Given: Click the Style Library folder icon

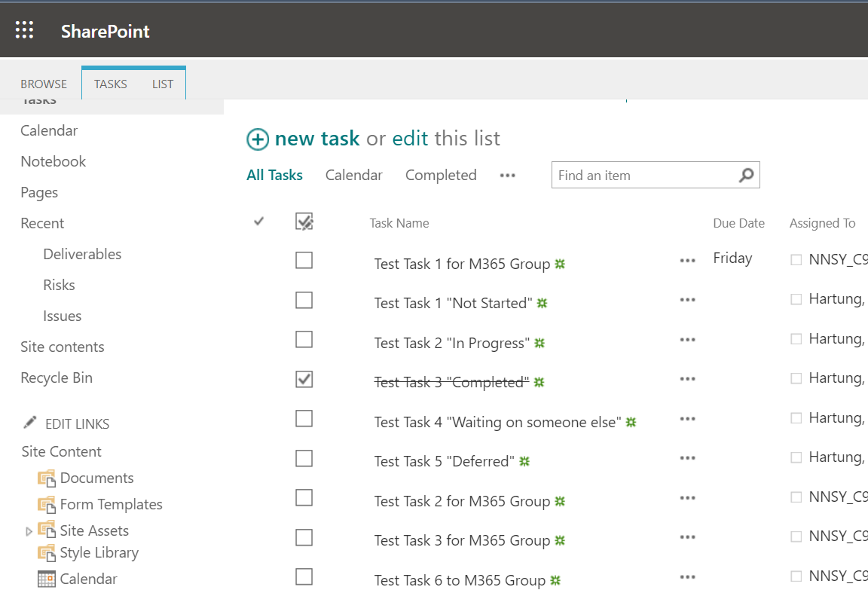Looking at the screenshot, I should click(x=47, y=553).
